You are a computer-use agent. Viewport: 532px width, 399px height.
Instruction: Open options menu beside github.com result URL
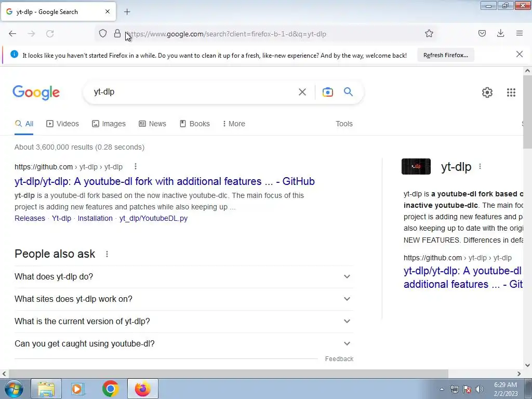[136, 166]
